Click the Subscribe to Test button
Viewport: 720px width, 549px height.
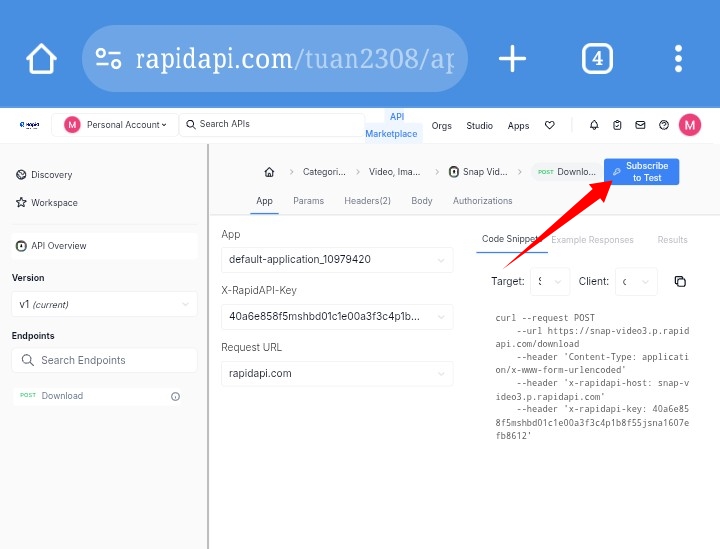tap(641, 172)
